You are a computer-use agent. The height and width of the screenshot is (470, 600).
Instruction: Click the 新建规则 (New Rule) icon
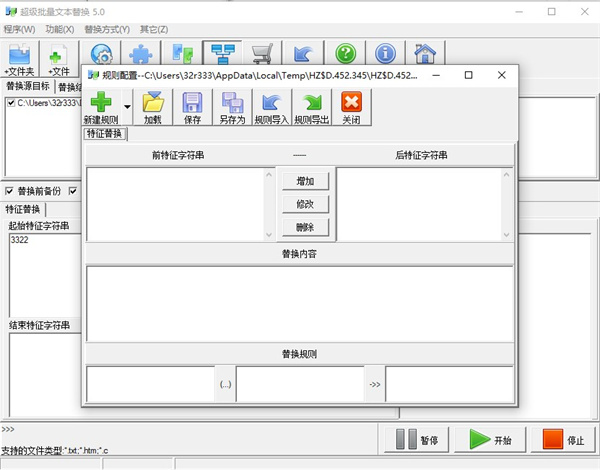(x=101, y=102)
